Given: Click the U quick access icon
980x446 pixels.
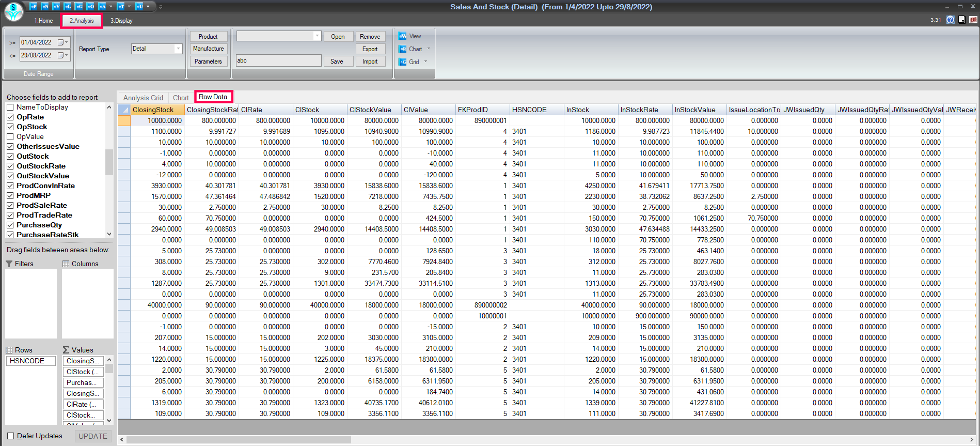Looking at the screenshot, I should (x=139, y=7).
